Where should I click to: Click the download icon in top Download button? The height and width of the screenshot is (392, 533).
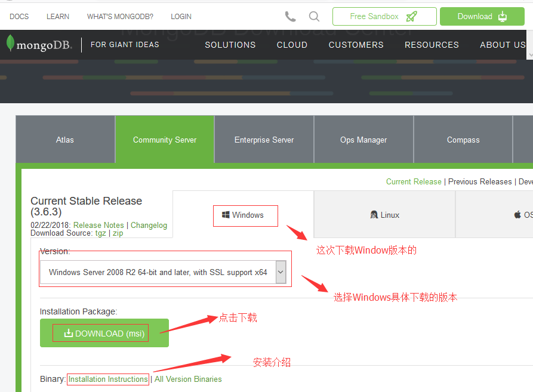(503, 16)
